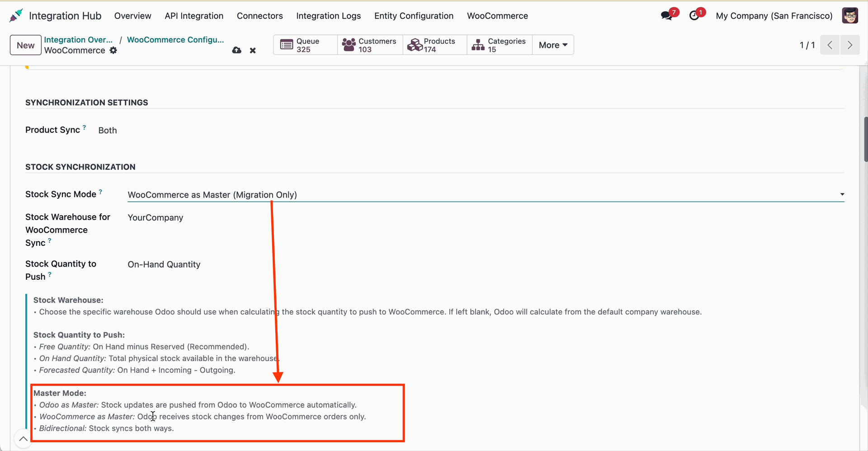The image size is (868, 451).
Task: Open the Customers 103 stat button
Action: [370, 45]
